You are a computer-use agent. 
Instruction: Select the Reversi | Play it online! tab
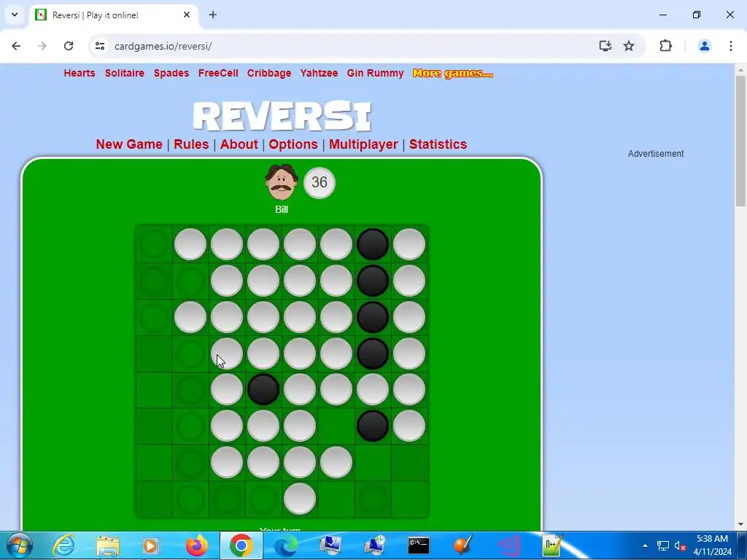click(x=115, y=15)
